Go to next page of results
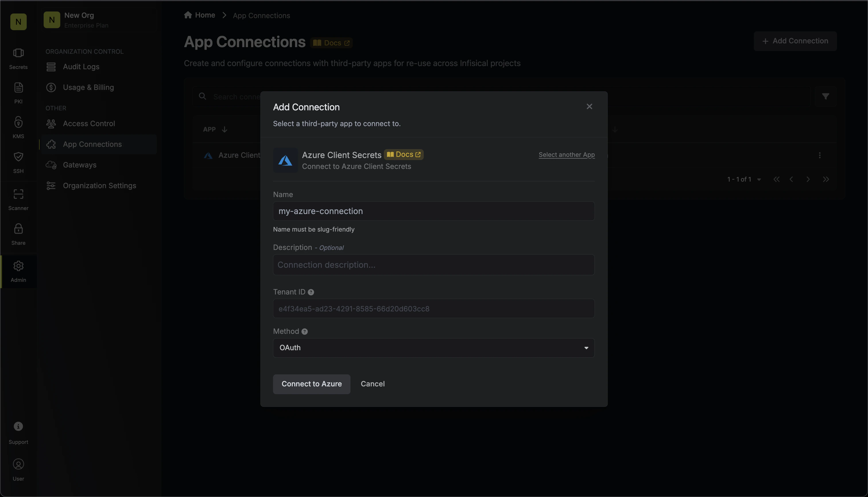Viewport: 868px width, 497px height. click(808, 180)
